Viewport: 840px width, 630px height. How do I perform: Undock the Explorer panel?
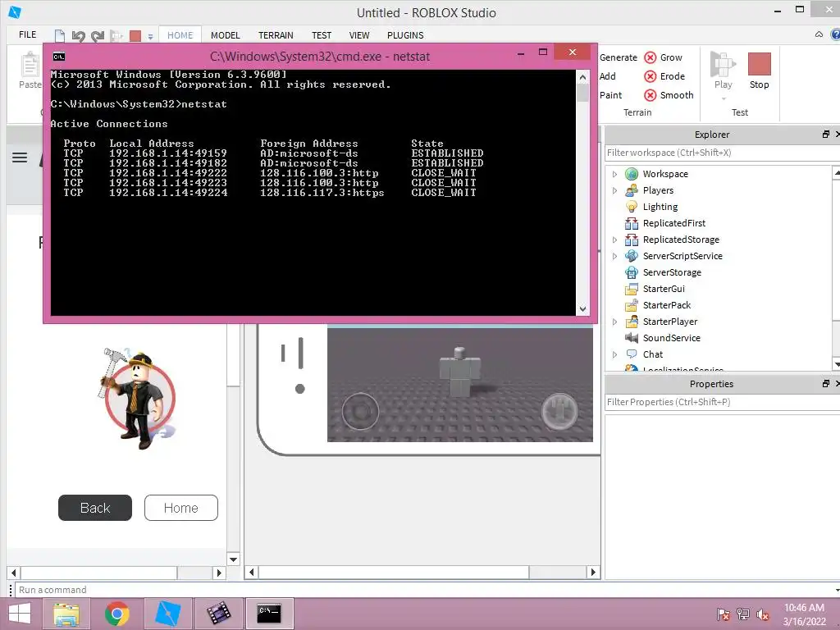click(825, 134)
